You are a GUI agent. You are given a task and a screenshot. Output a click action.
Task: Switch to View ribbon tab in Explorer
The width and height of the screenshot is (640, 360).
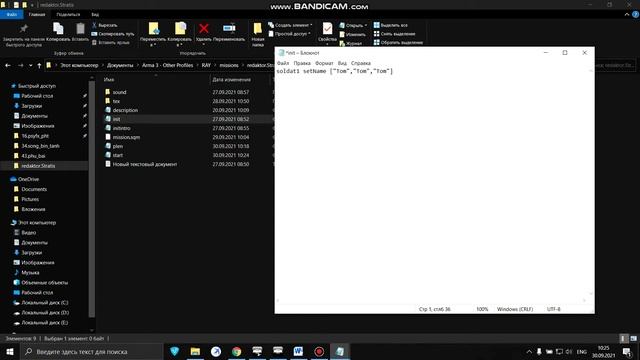point(95,14)
